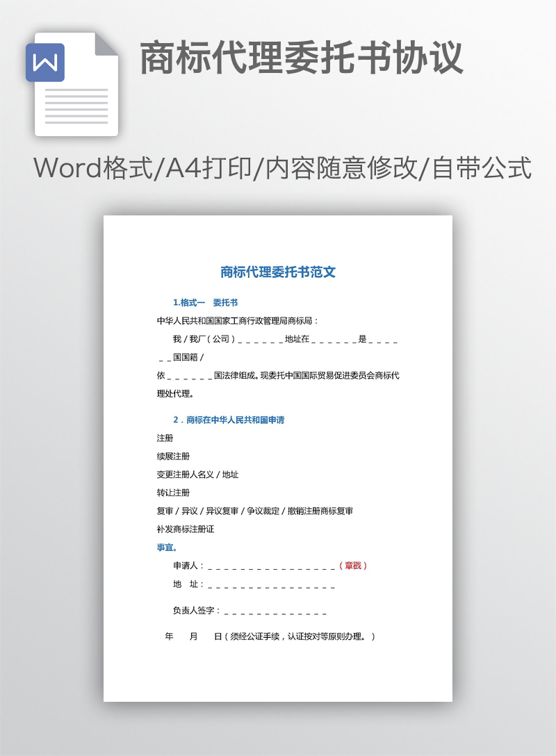The height and width of the screenshot is (756, 556).
Task: Click the item 变更注册人名义/地址
Action: point(197,475)
